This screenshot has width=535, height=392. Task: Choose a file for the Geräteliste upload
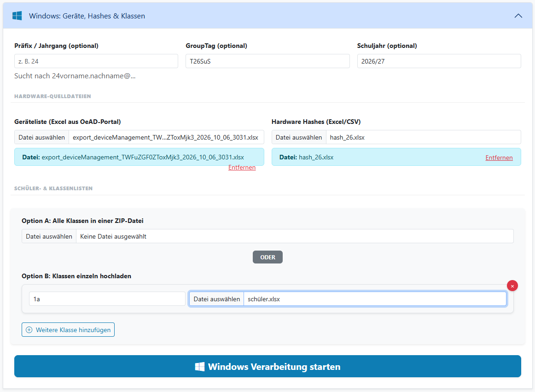point(41,137)
